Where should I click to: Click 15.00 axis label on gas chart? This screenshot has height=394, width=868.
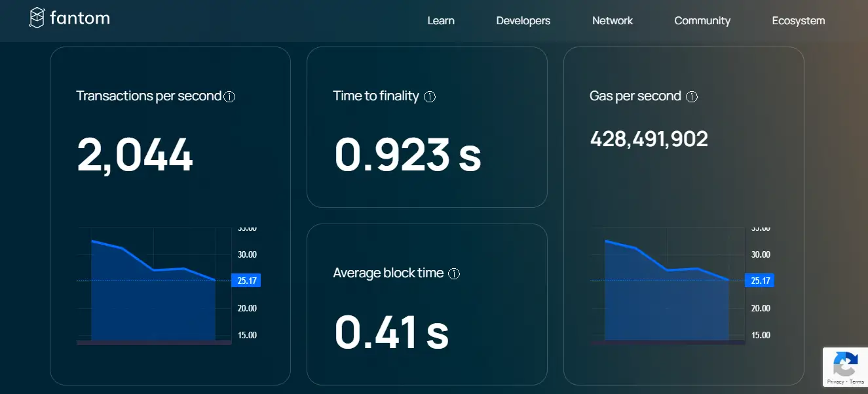coord(761,335)
